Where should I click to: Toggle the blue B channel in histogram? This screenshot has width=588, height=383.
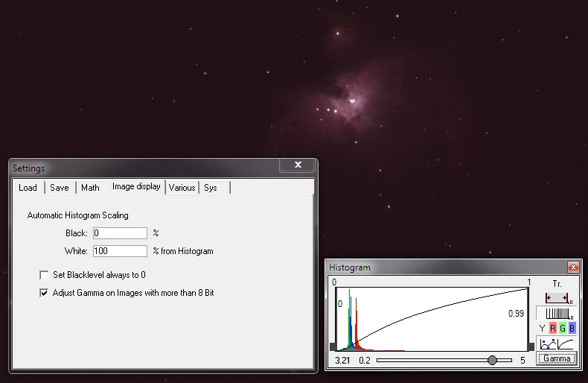point(572,328)
